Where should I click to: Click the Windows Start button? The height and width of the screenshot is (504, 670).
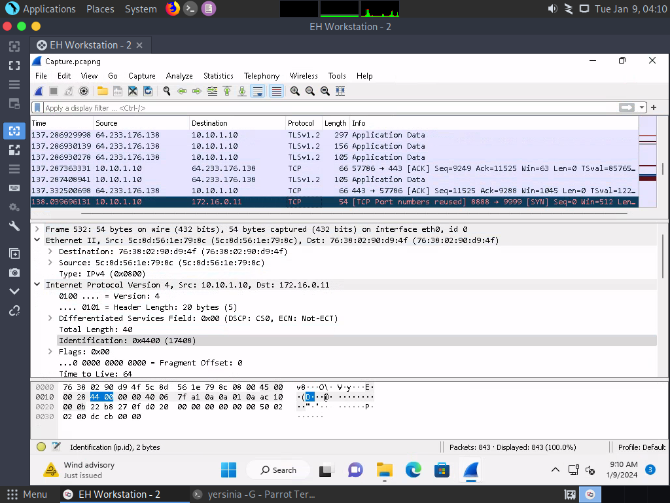[x=228, y=470]
